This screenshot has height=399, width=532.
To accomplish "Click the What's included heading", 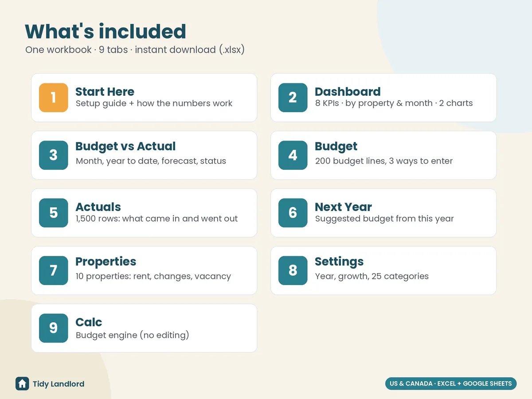I will [x=106, y=31].
